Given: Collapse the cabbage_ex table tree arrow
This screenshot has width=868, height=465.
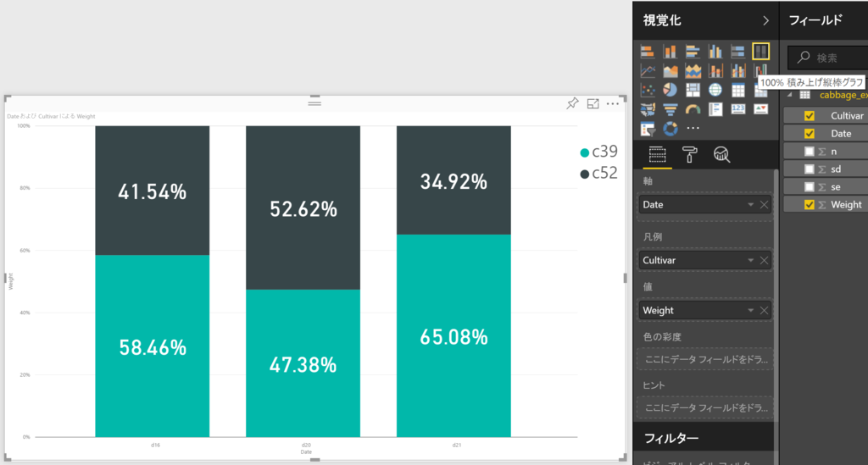Looking at the screenshot, I should [790, 95].
